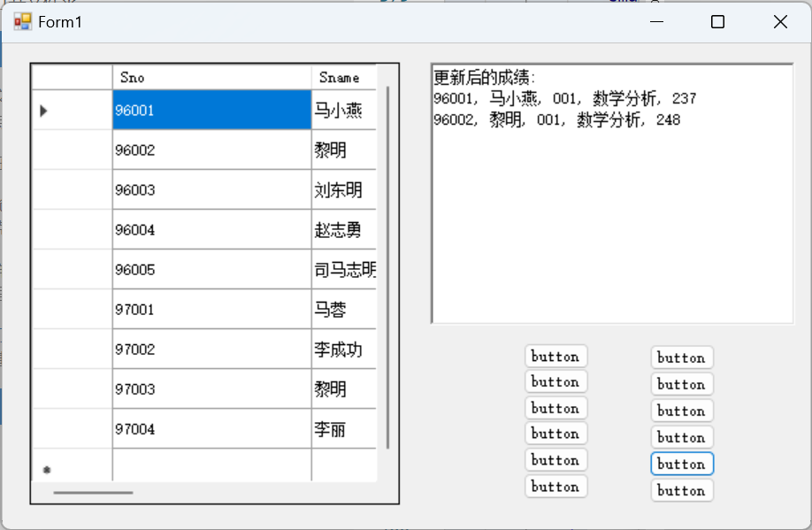Click the name cell 赵志勇
The height and width of the screenshot is (530, 812).
(344, 229)
